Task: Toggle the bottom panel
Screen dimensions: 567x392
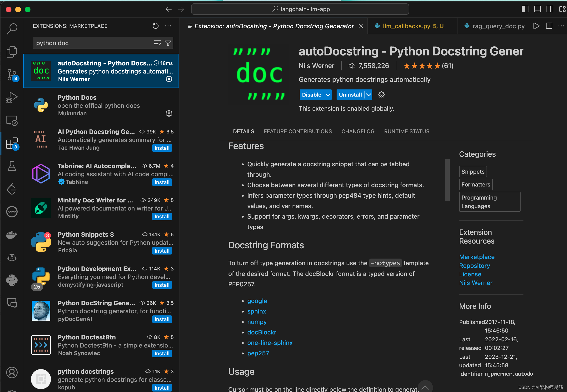Action: pos(537,9)
